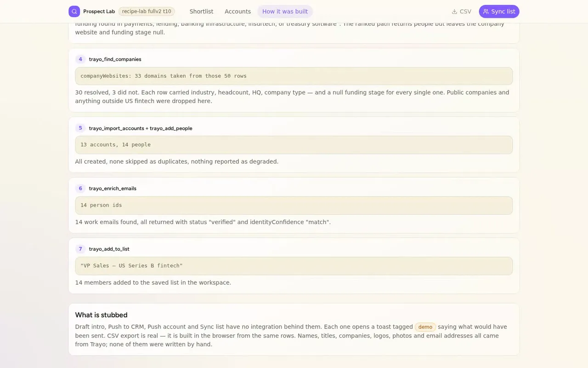
Task: Click the Sync list button
Action: tap(499, 11)
